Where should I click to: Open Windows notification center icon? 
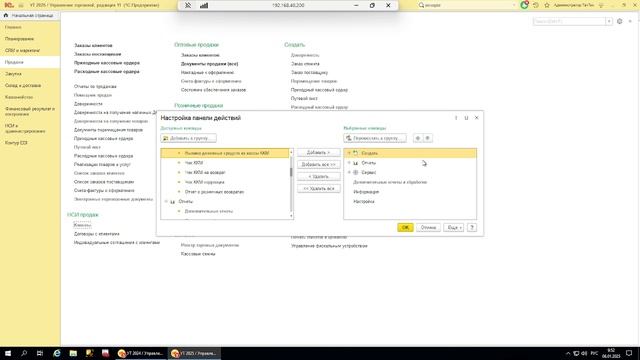[x=629, y=353]
